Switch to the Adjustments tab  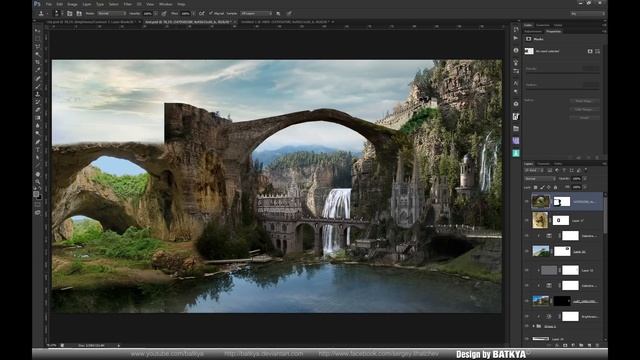coord(533,31)
